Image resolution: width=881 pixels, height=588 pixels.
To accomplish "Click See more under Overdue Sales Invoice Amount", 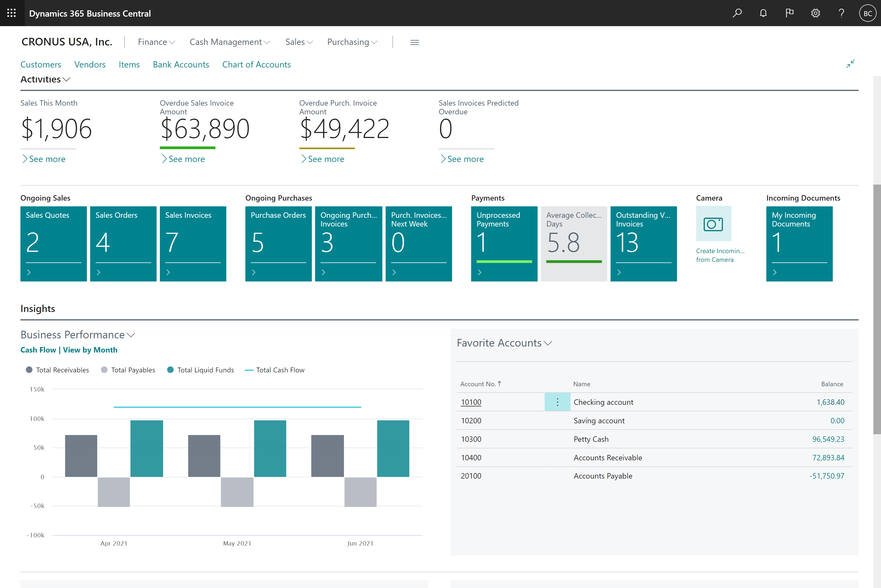I will 183,159.
